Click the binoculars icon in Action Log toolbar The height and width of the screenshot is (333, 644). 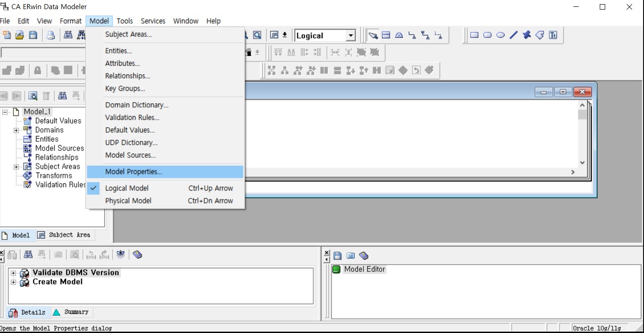coord(28,255)
